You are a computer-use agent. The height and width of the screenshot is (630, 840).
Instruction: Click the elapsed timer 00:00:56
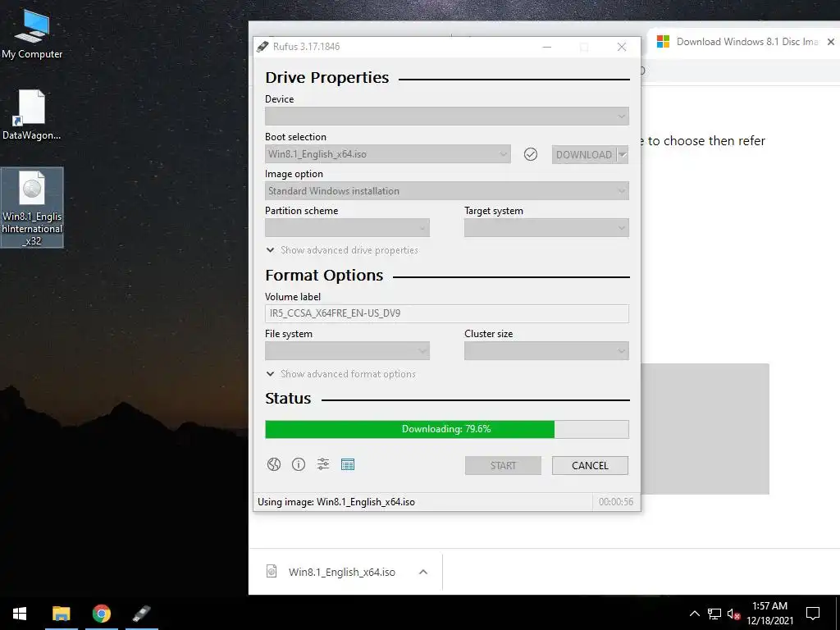(615, 502)
